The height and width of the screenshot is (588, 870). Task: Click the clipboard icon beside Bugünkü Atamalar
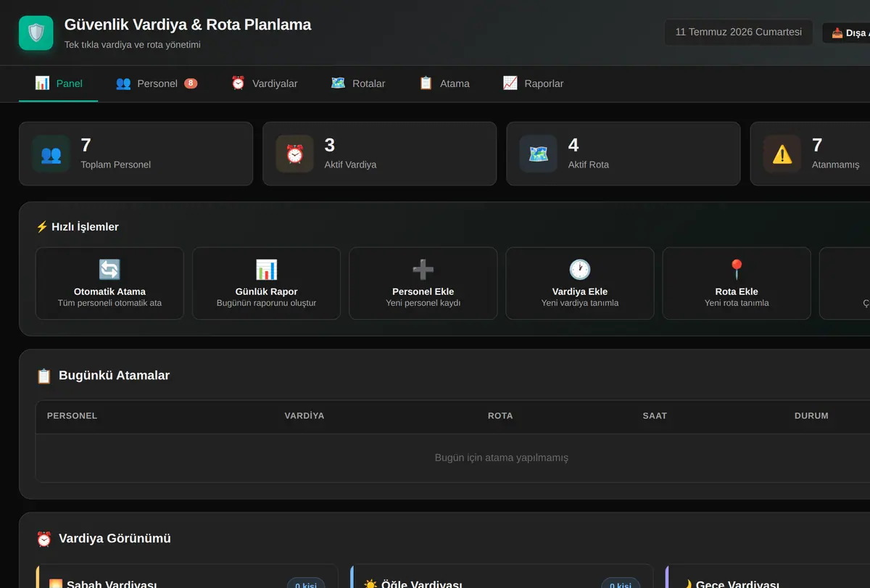pos(44,376)
